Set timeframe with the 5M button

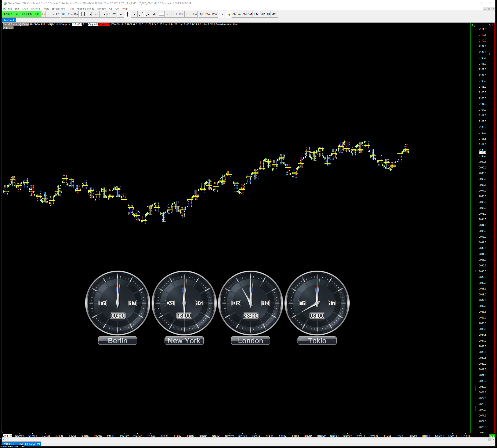(250, 14)
